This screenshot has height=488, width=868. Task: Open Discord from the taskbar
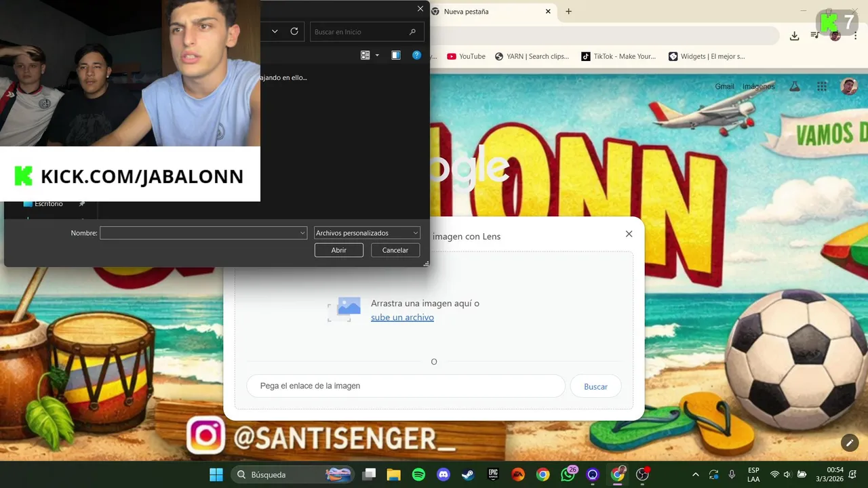(x=443, y=474)
